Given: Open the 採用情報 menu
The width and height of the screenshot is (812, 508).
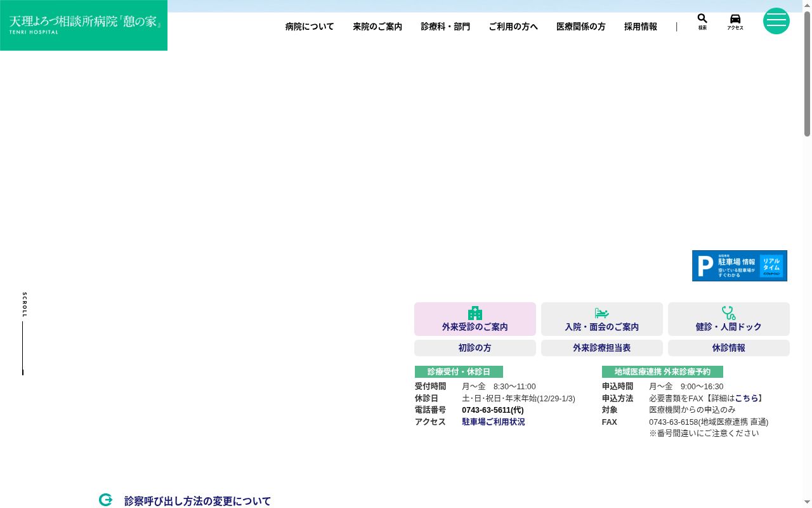Looking at the screenshot, I should click(641, 27).
